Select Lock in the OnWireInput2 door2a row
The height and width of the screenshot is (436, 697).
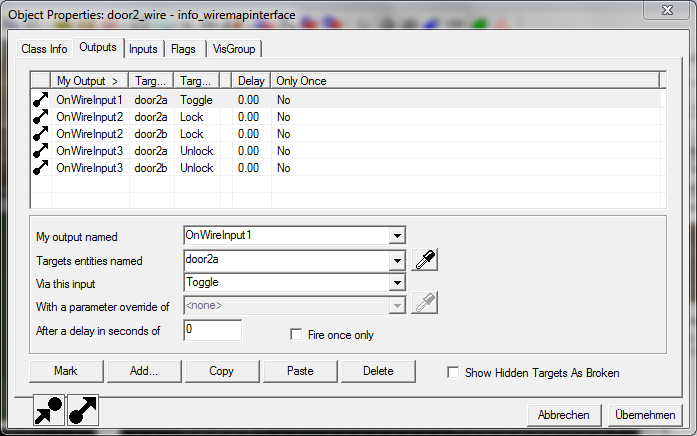coord(192,117)
